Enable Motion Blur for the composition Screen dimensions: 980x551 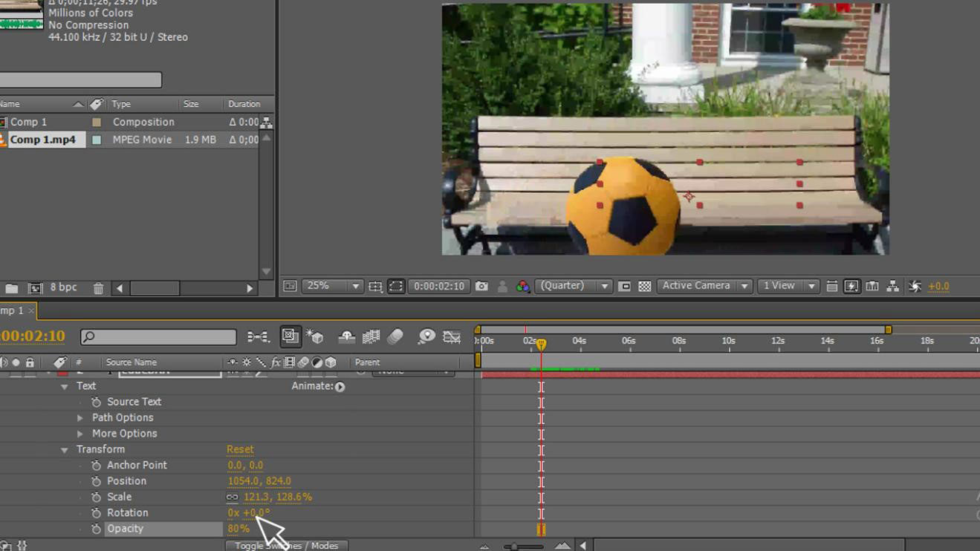pyautogui.click(x=395, y=337)
